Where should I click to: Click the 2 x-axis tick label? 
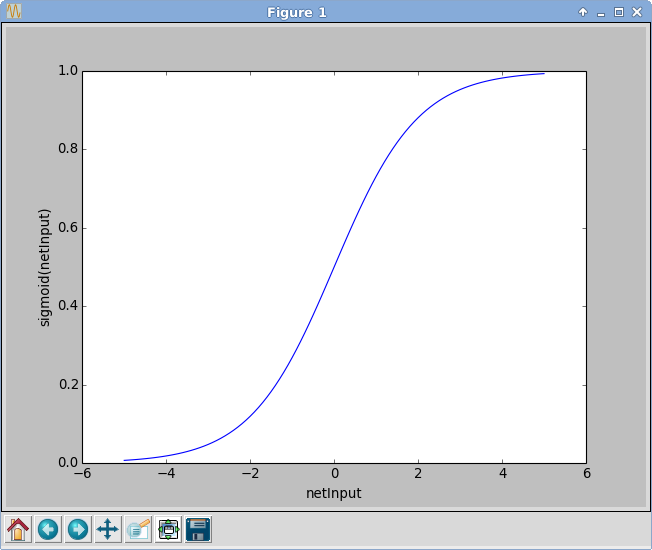[418, 474]
